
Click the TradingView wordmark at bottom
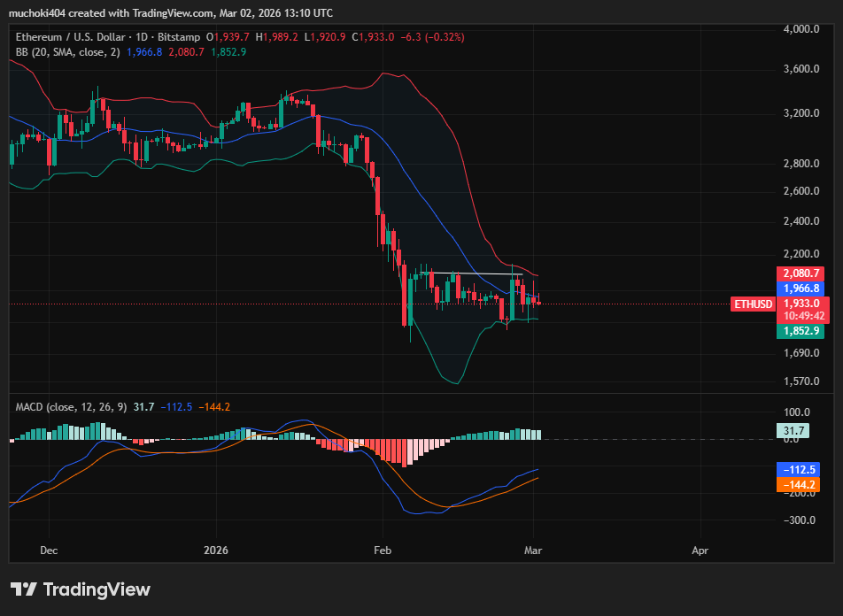pyautogui.click(x=97, y=589)
